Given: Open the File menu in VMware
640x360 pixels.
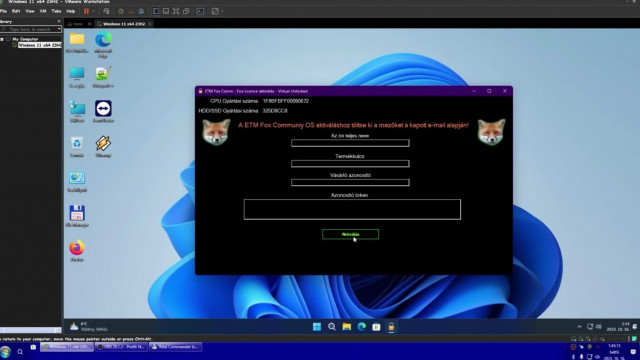Looking at the screenshot, I should [4, 11].
